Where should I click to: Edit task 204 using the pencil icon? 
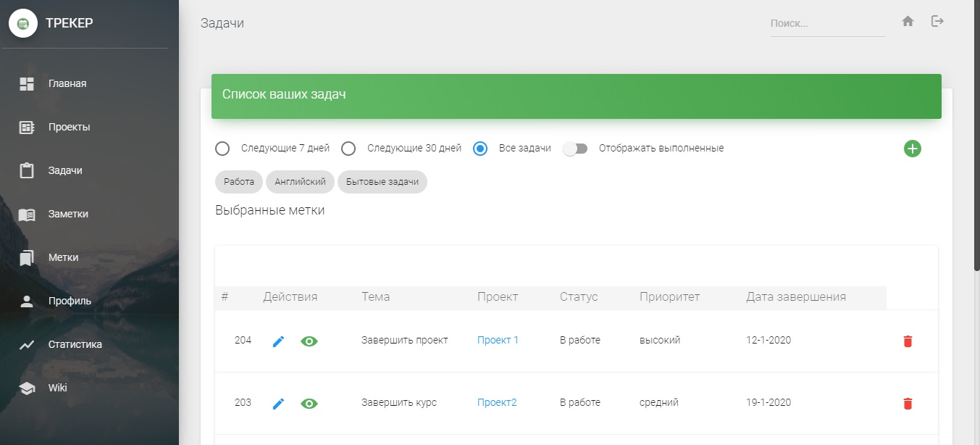click(277, 341)
